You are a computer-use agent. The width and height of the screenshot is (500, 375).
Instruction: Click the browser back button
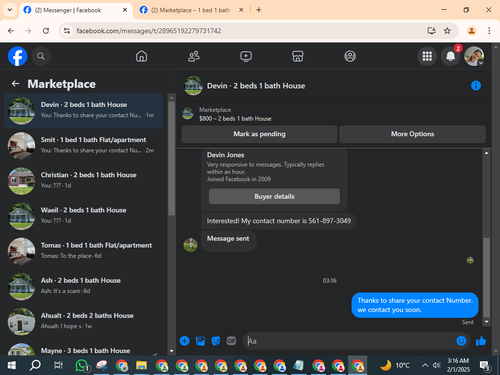pos(11,31)
